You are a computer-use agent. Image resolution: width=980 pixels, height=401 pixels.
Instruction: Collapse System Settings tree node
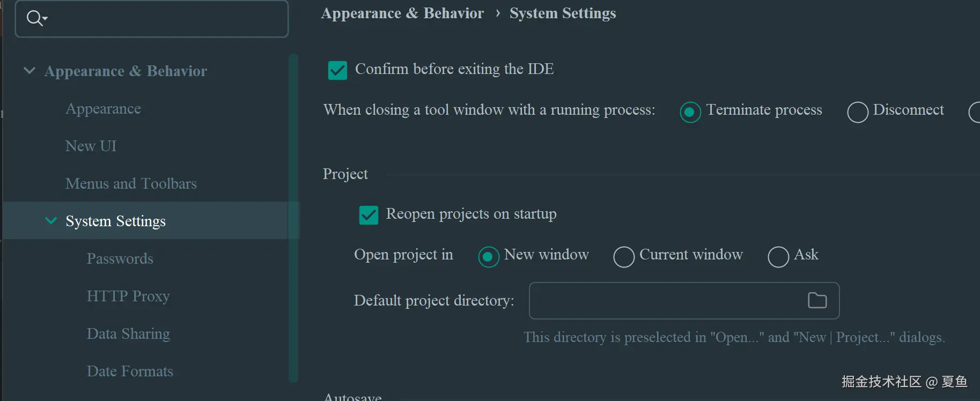coord(51,221)
